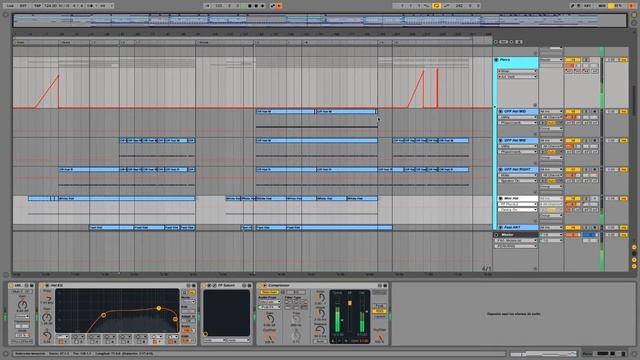
Task: Collapse the Perco track with its fold button
Action: coord(496,60)
